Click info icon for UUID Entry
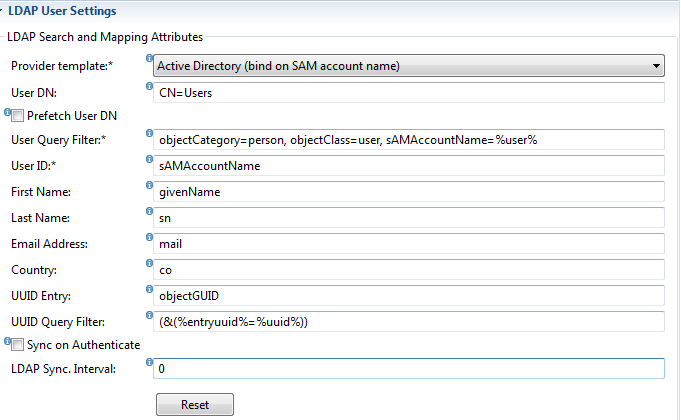681x420 pixels. coord(149,289)
